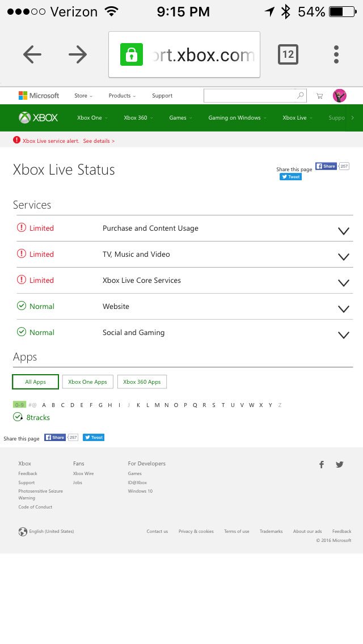Open About our ads link
The width and height of the screenshot is (363, 644).
[x=307, y=531]
